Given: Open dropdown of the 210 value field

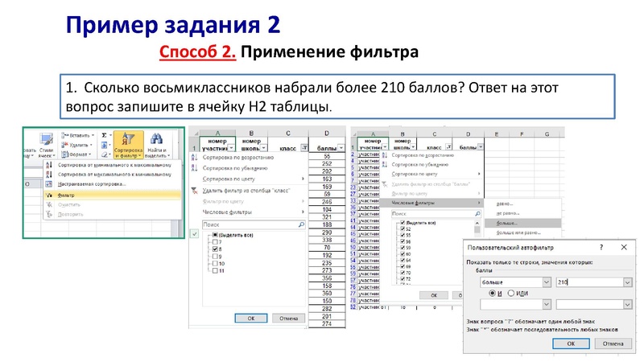Looking at the screenshot, I should (627, 282).
